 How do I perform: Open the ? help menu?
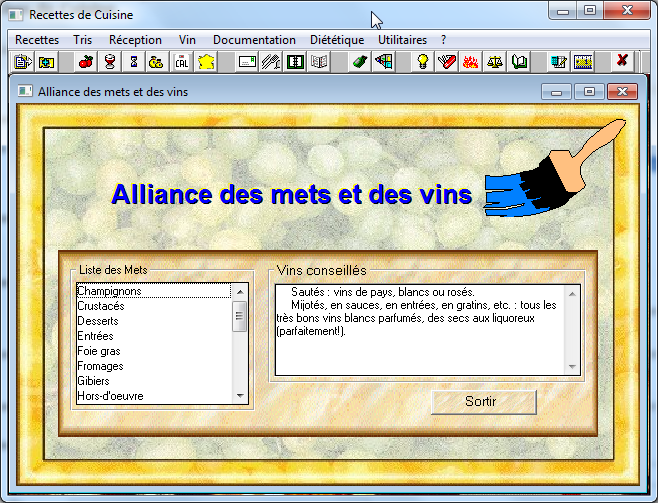[x=444, y=40]
